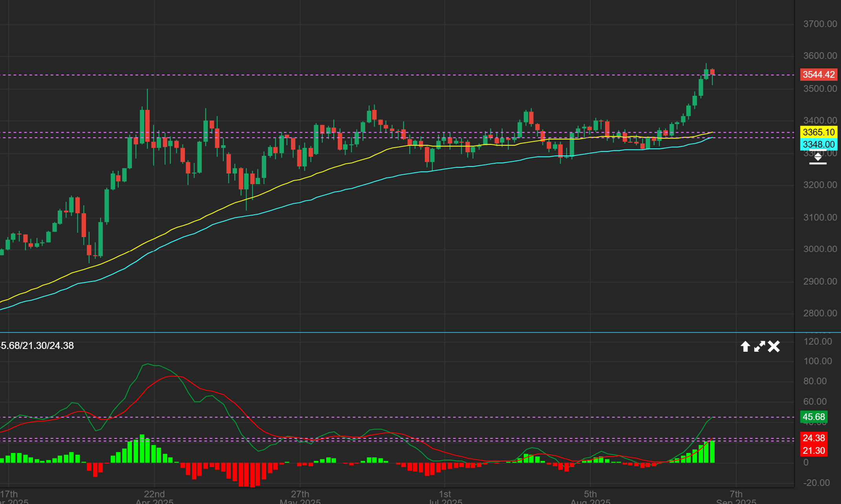Click the red 3544.42 last price tag
841x504 pixels.
tap(818, 75)
